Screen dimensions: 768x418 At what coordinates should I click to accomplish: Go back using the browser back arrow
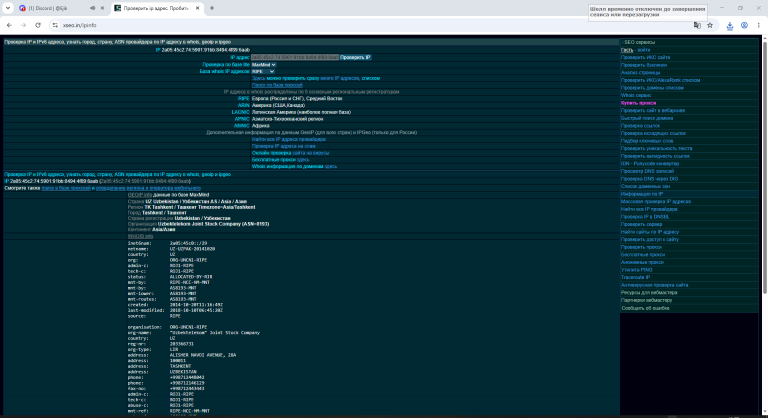9,25
